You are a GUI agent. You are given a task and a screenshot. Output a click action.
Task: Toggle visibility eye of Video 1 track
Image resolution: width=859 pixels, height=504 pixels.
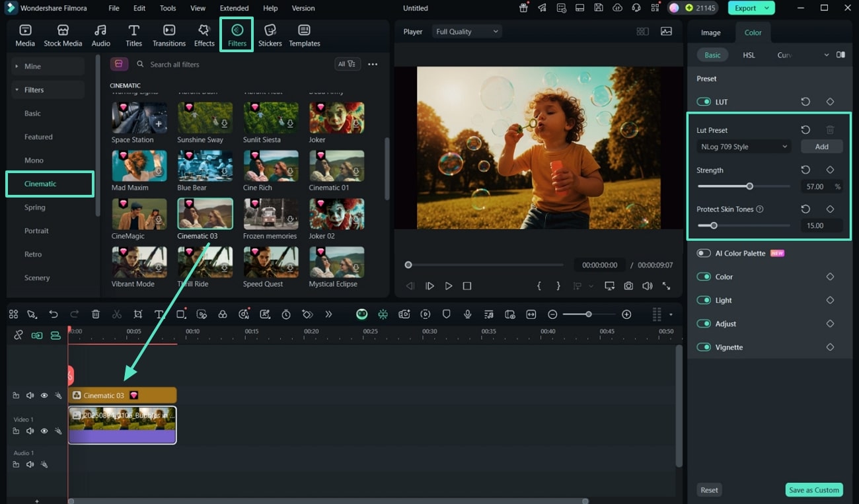(x=44, y=431)
